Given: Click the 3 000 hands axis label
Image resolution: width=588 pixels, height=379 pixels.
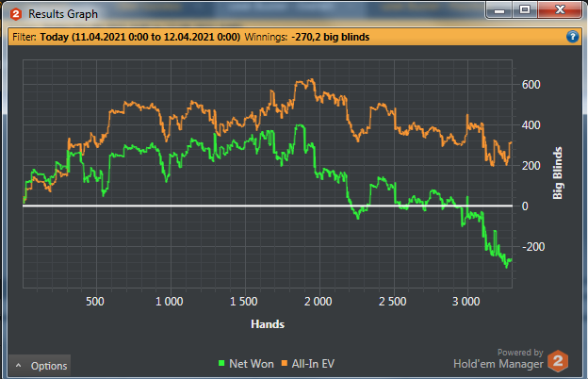Looking at the screenshot, I should tap(465, 302).
